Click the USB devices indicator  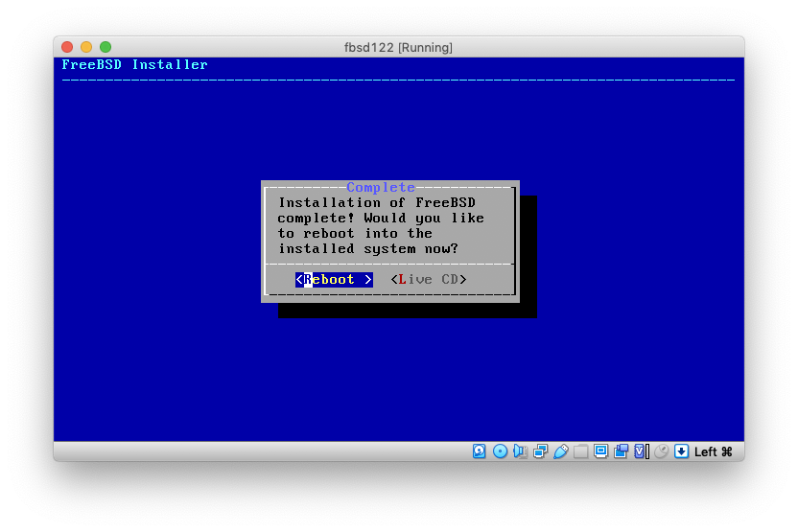pos(561,451)
